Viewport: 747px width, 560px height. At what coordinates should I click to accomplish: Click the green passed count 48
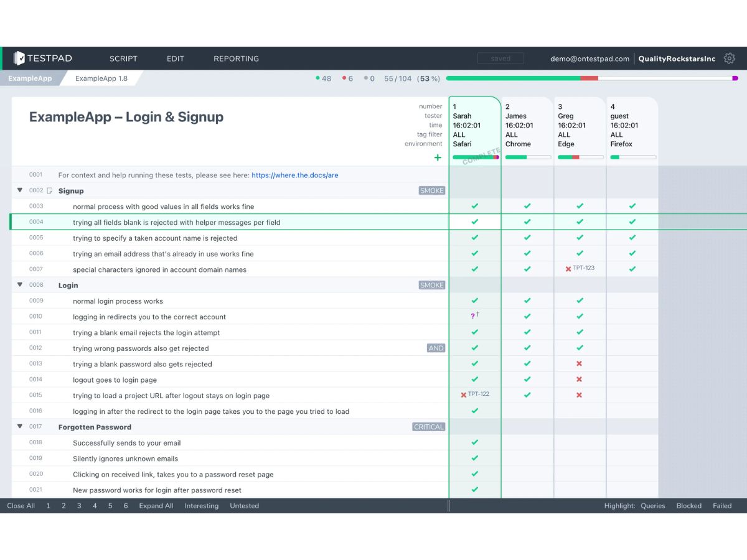coord(324,78)
